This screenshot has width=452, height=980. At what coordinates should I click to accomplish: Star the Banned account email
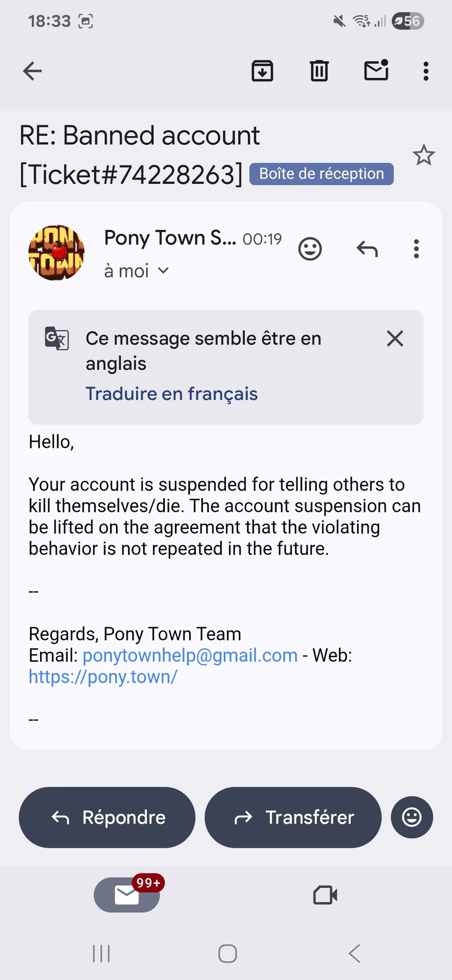[x=423, y=155]
